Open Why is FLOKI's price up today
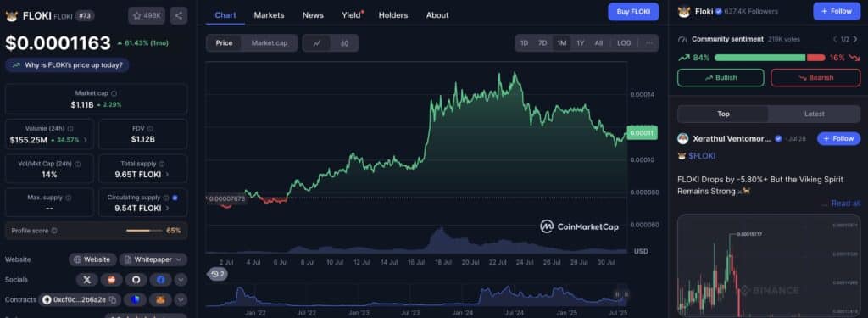 coord(68,64)
